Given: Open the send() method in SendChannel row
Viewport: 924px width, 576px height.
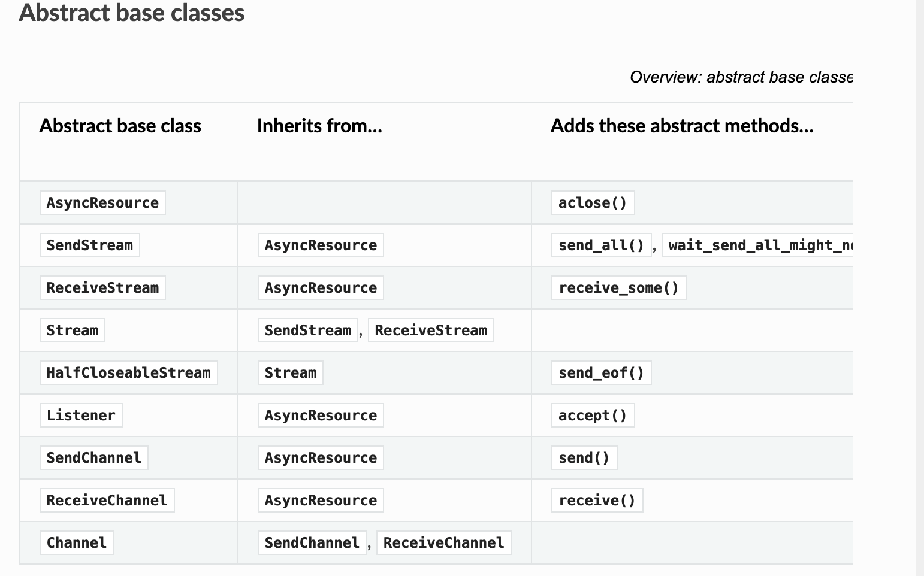Looking at the screenshot, I should [x=584, y=458].
